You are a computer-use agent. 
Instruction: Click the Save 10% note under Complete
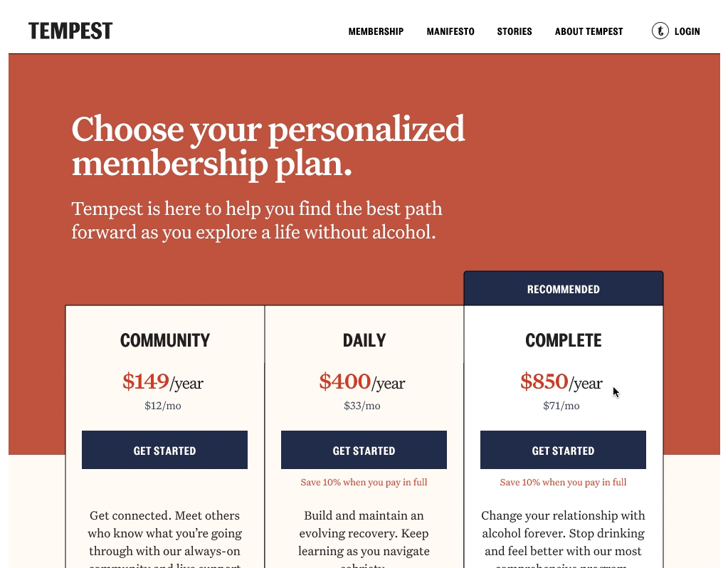563,483
